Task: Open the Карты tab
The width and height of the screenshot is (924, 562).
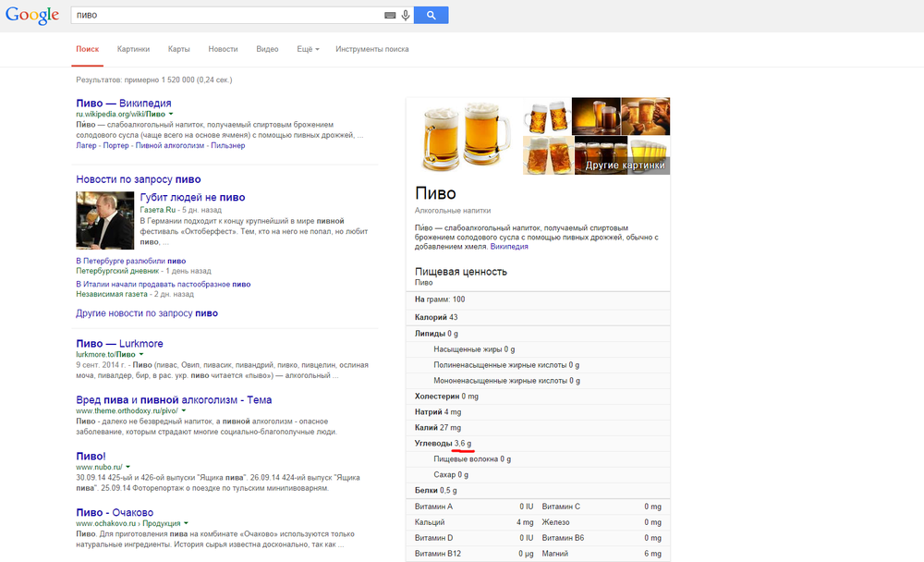Action: click(178, 49)
